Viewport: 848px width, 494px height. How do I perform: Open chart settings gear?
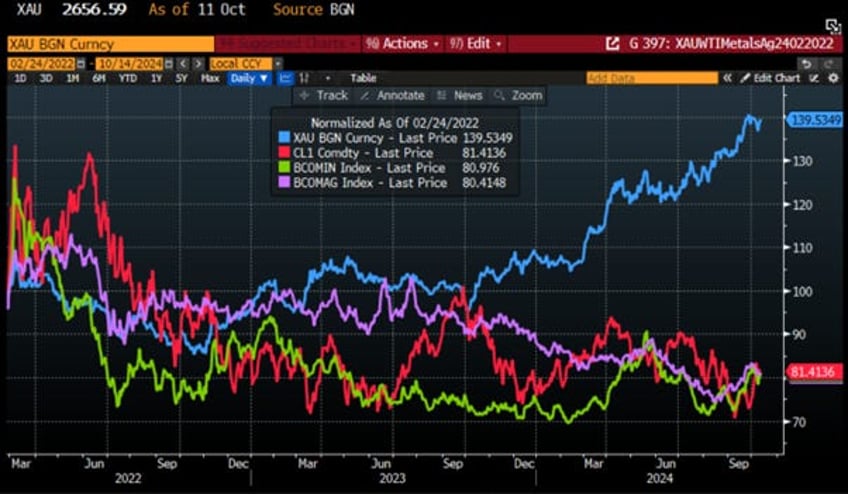point(833,78)
